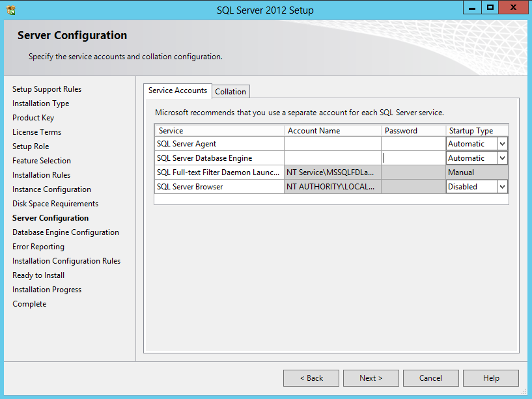The image size is (532, 399).
Task: Select the Service Accounts tab
Action: pyautogui.click(x=178, y=90)
